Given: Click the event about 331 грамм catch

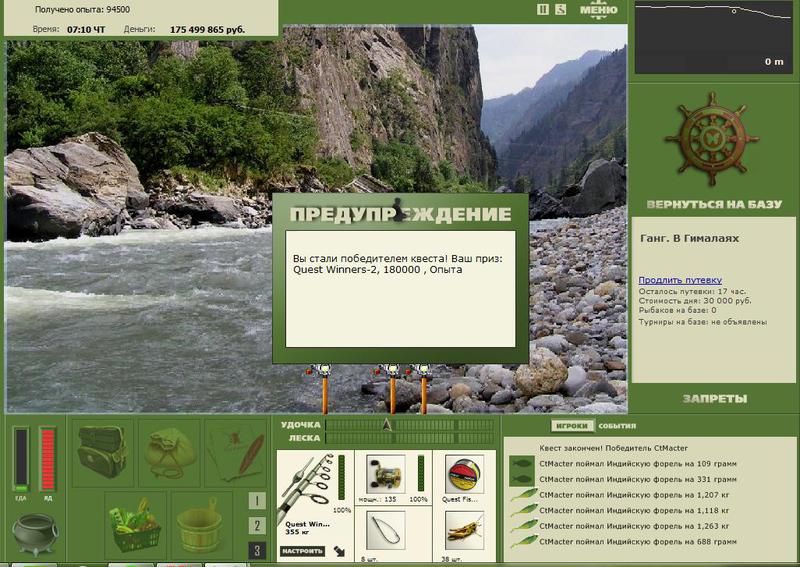Looking at the screenshot, I should click(x=638, y=479).
